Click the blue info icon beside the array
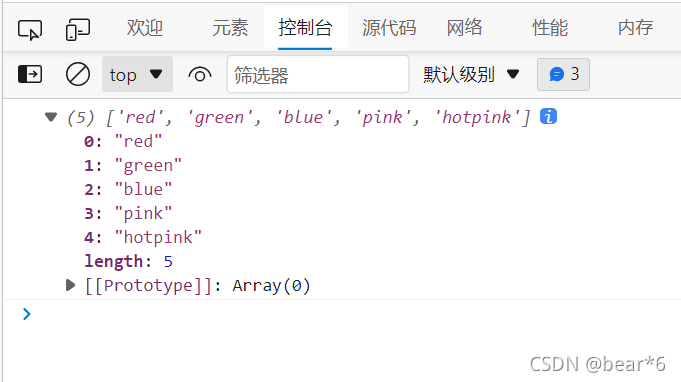681x382 pixels. (x=549, y=116)
